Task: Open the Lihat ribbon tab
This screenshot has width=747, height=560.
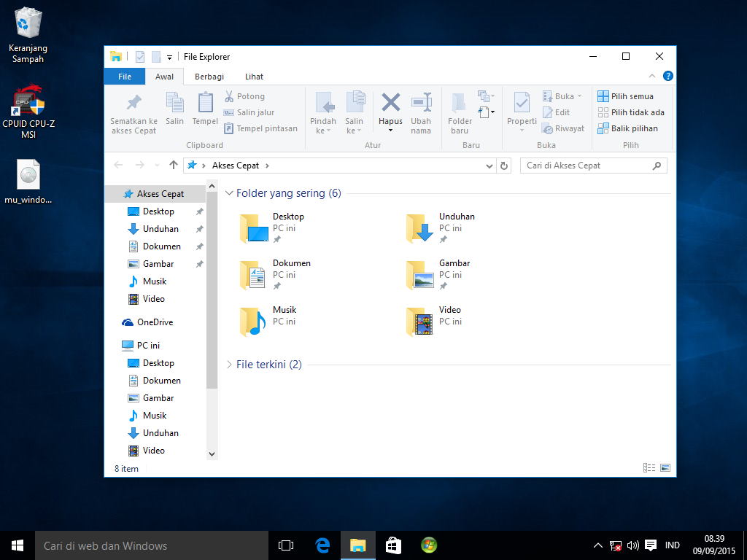Action: (254, 76)
